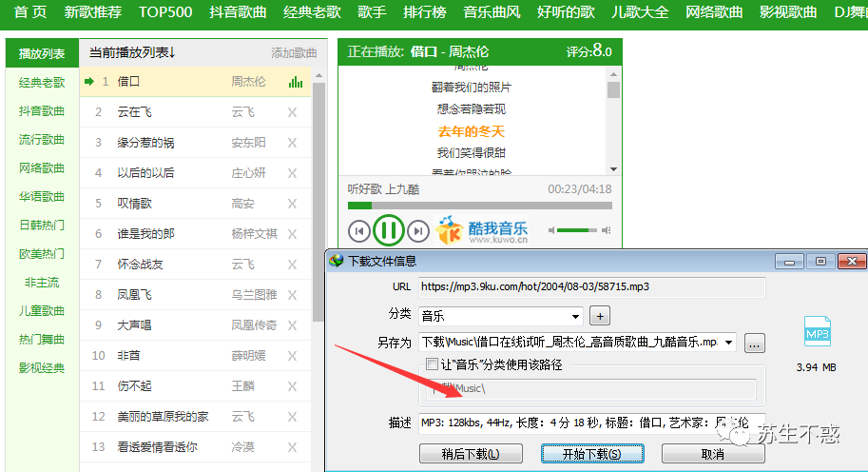Image resolution: width=868 pixels, height=472 pixels.
Task: Click the 添加歌曲 link
Action: coord(294,53)
